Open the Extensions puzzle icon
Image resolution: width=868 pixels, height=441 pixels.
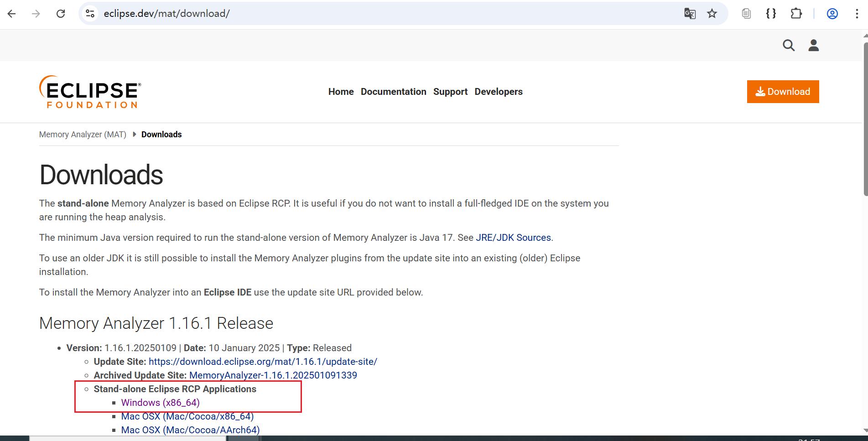[x=796, y=14]
